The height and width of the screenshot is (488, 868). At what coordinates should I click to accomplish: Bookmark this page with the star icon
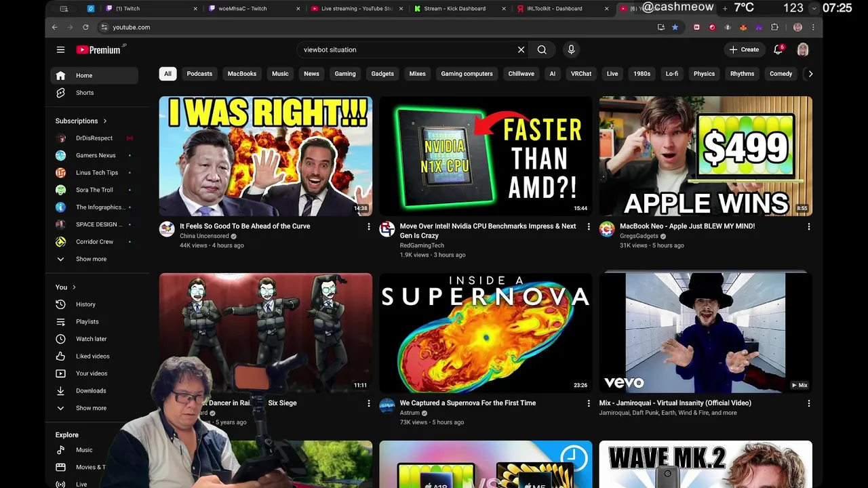[x=675, y=27]
